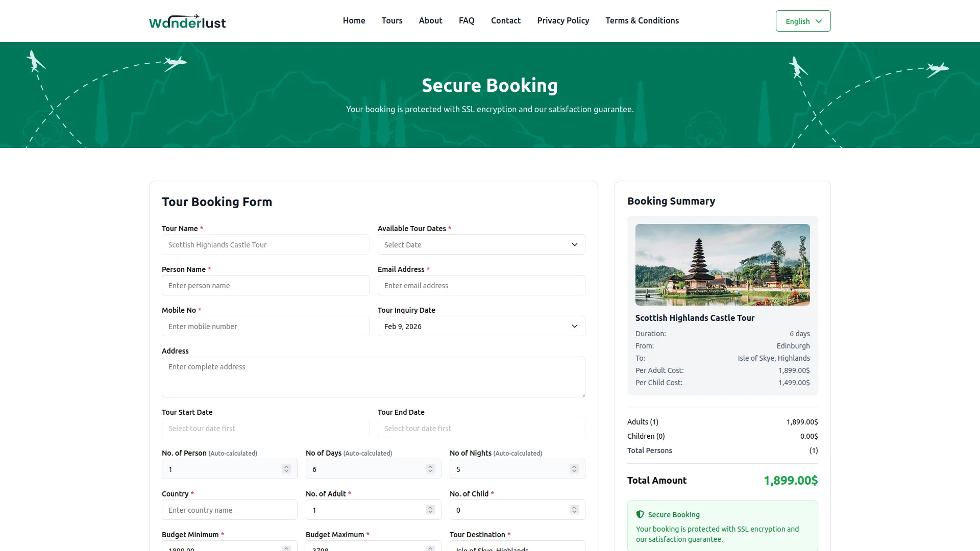Click the Tour Start Date field
Screen dimensions: 980x551
coord(265,428)
